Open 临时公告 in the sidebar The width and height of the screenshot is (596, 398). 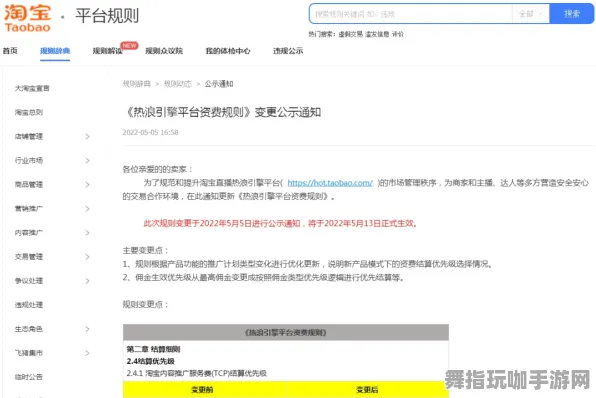(x=29, y=377)
